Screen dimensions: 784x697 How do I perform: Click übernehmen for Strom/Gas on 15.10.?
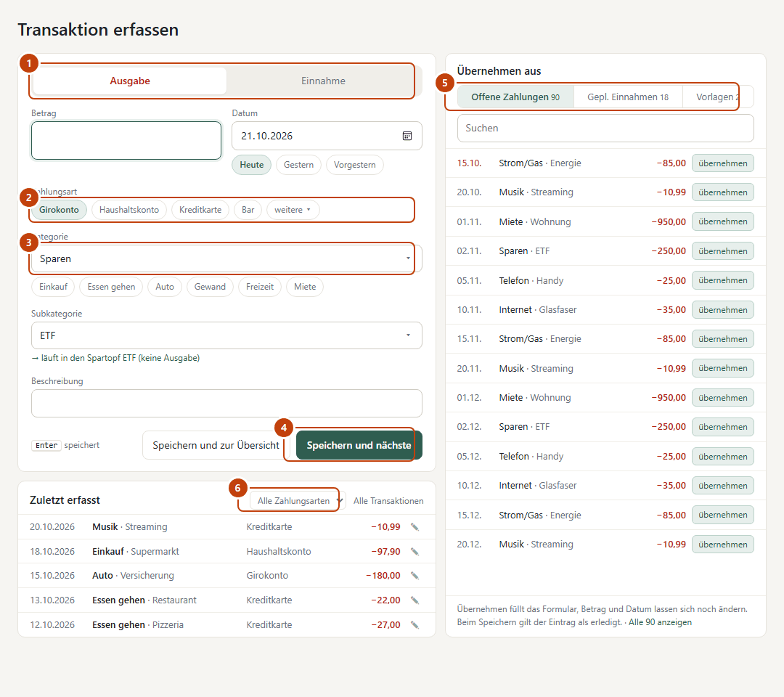pos(722,163)
